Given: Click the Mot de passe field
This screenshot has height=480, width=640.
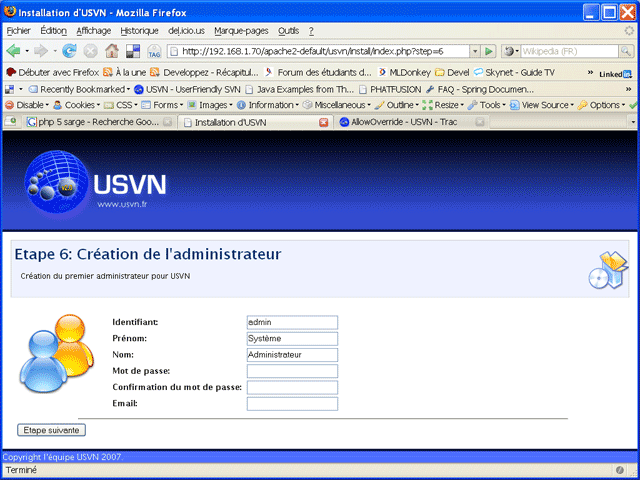Looking at the screenshot, I should pos(292,371).
